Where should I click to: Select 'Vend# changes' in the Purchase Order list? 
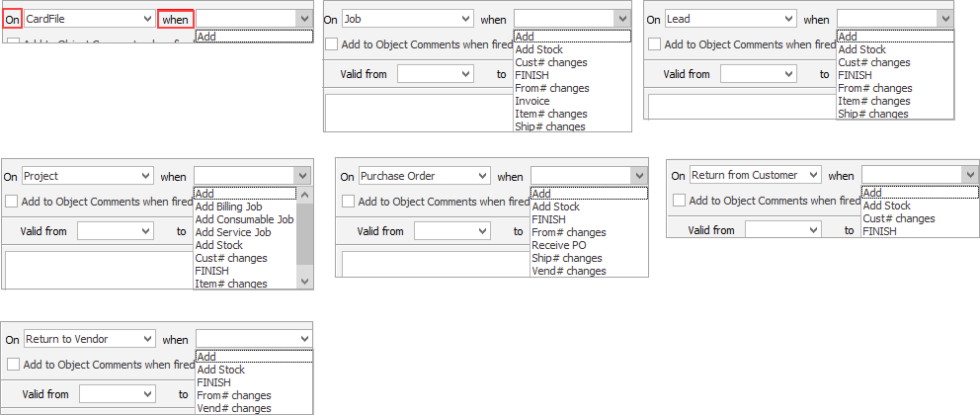coord(589,271)
